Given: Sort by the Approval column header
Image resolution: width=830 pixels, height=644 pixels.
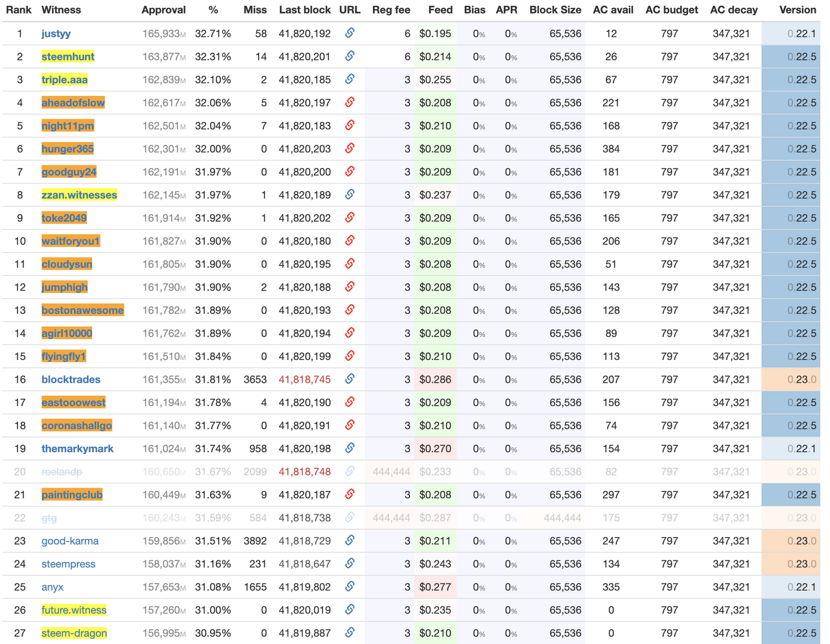Looking at the screenshot, I should coord(163,10).
